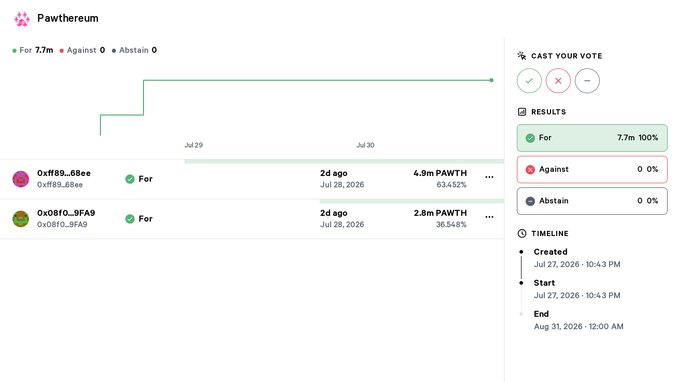Click the For check icon in 0x08f0...9FA9 row

pos(130,219)
